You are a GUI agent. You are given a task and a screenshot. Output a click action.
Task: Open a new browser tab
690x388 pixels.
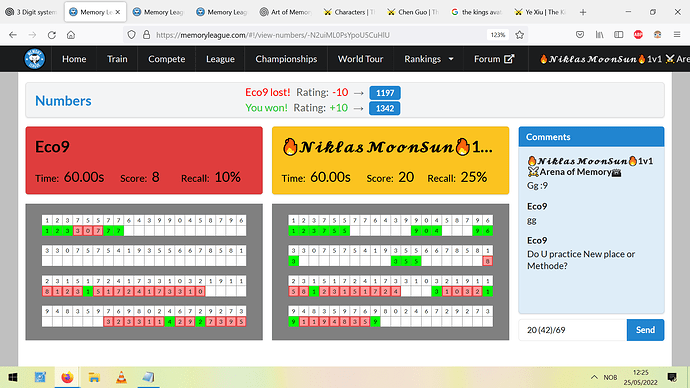pos(583,12)
